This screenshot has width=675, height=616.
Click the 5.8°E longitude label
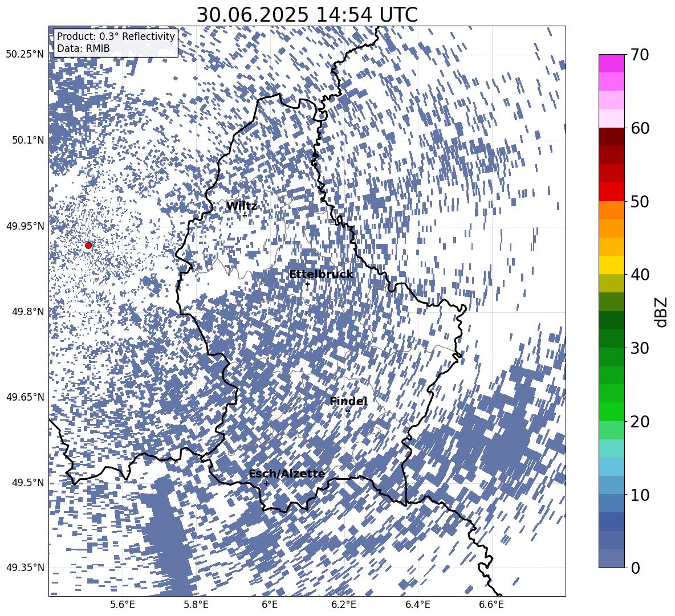pyautogui.click(x=196, y=605)
